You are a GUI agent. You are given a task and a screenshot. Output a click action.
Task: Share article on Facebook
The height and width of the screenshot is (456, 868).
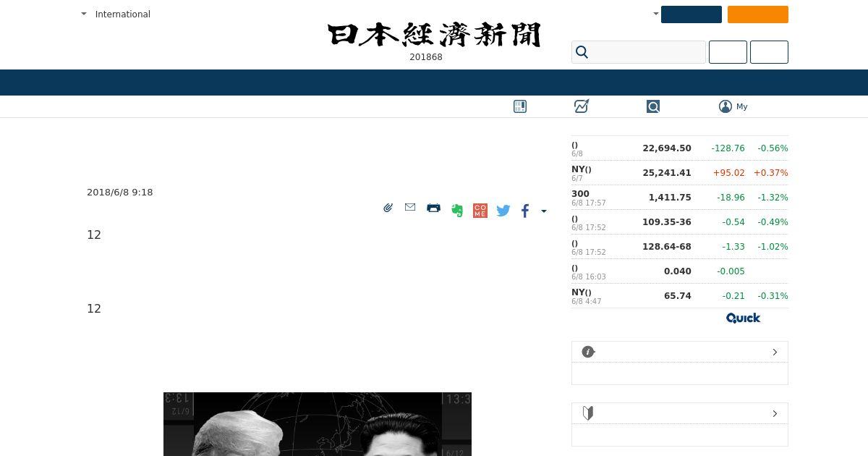525,211
